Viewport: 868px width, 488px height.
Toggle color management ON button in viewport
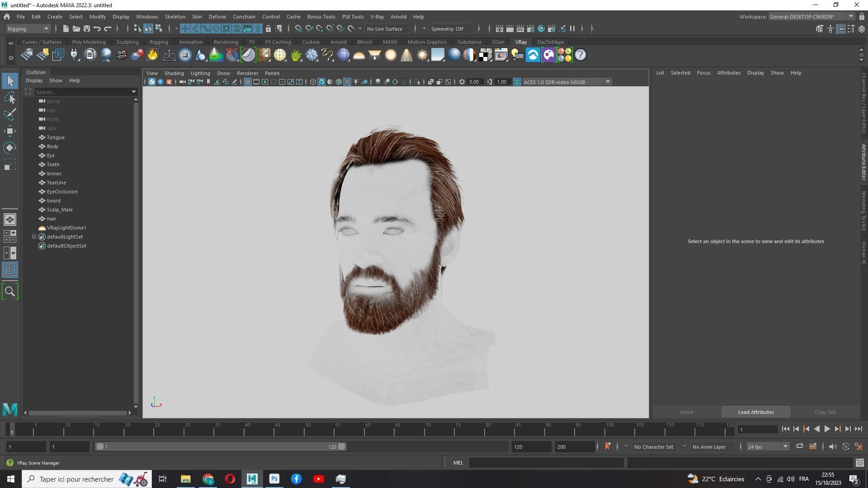coord(517,82)
